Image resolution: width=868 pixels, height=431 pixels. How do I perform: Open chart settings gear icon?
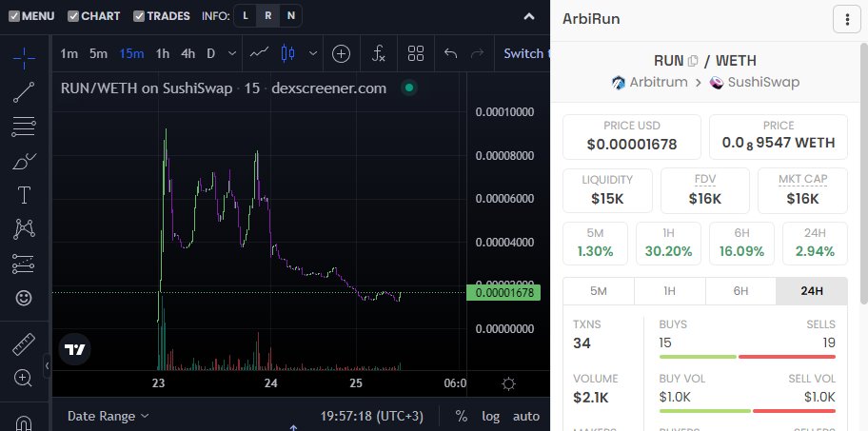tap(508, 383)
